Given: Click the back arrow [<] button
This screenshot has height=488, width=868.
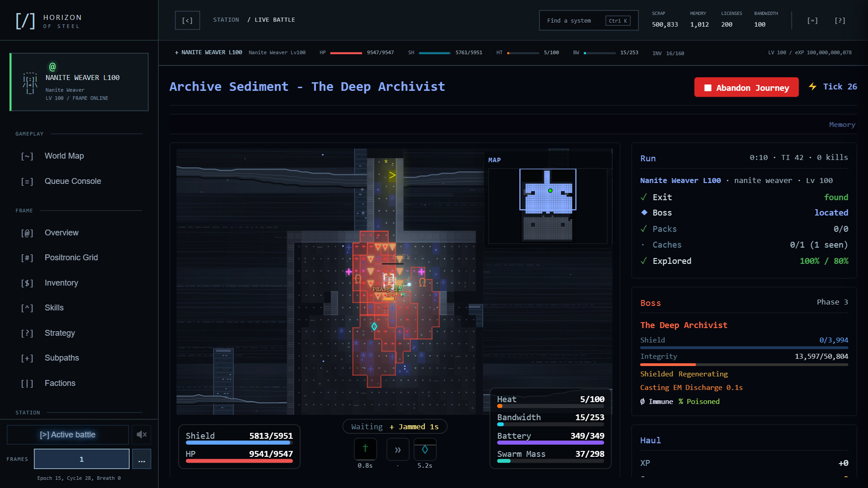Looking at the screenshot, I should click(x=187, y=20).
